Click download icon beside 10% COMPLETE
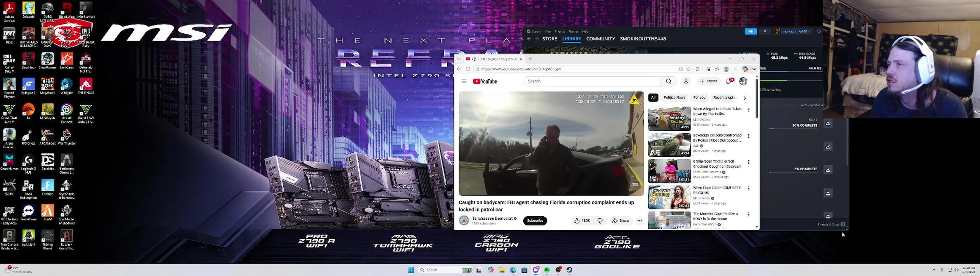Image resolution: width=980 pixels, height=276 pixels. [x=828, y=123]
